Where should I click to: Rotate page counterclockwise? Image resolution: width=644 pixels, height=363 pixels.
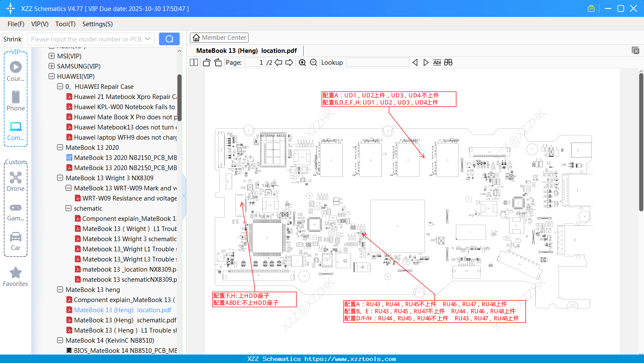(206, 63)
